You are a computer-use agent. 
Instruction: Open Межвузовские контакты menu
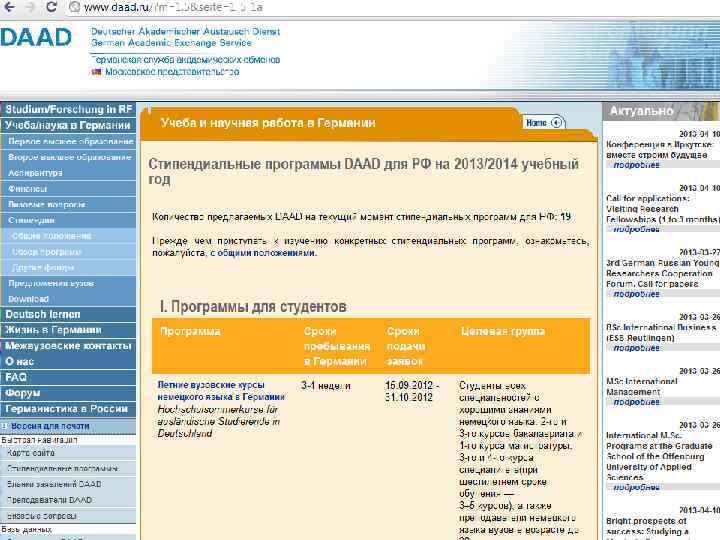(68, 346)
